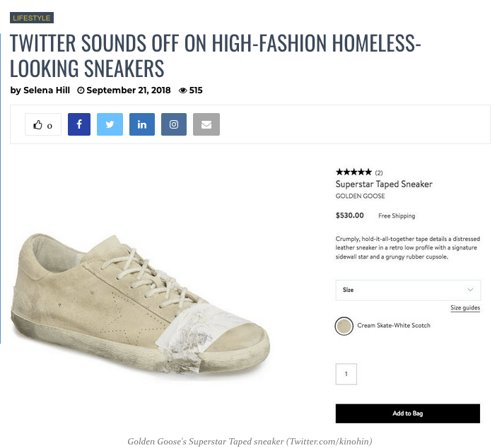Share the article by email
Screen dimensions: 497x448
pos(206,124)
